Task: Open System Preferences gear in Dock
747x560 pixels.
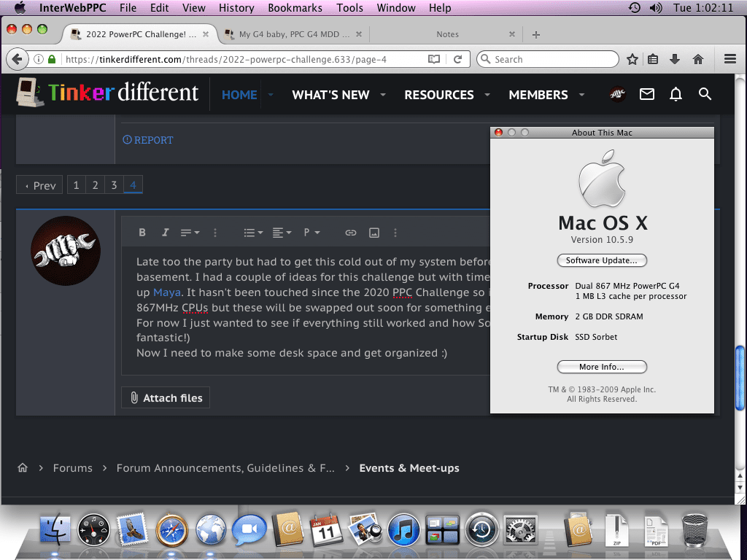Action: tap(521, 529)
